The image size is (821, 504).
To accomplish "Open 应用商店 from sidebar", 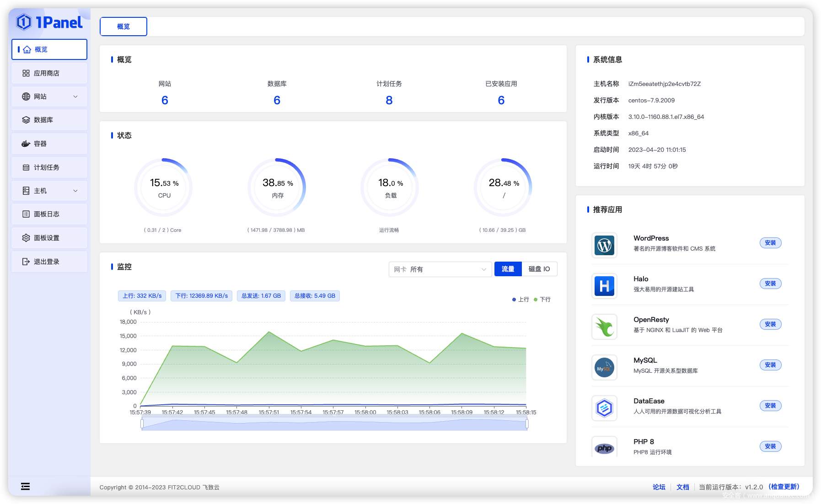I will [49, 73].
